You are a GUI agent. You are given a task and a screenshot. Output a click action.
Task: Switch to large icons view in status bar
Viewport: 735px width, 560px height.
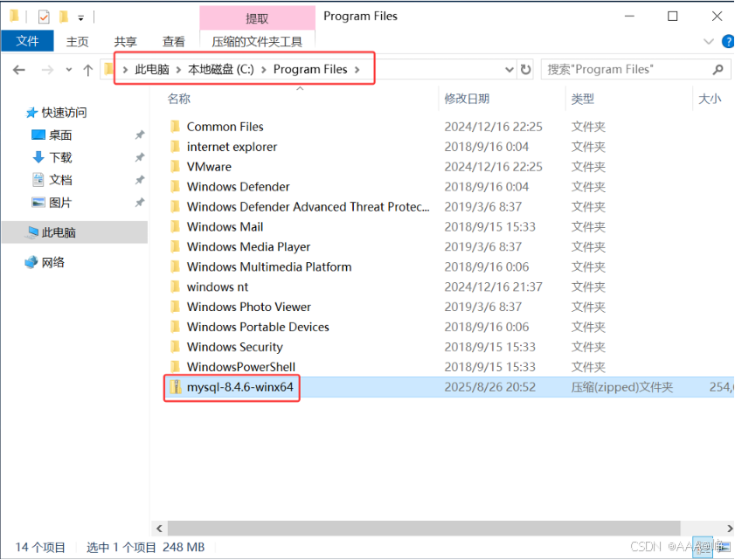click(724, 547)
